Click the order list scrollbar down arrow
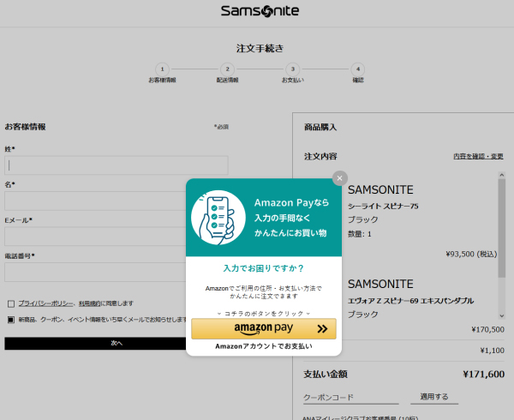514x420 pixels. pos(501,315)
